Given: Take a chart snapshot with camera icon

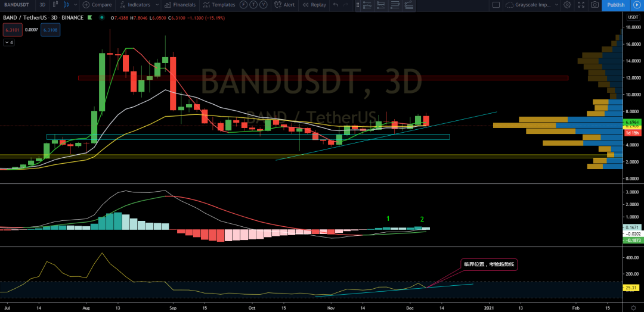Looking at the screenshot, I should [x=594, y=5].
